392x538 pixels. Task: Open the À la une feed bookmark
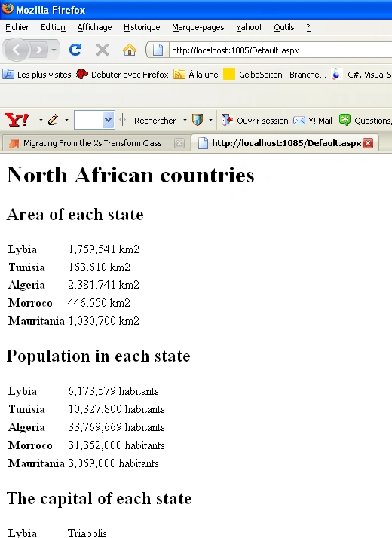click(196, 75)
